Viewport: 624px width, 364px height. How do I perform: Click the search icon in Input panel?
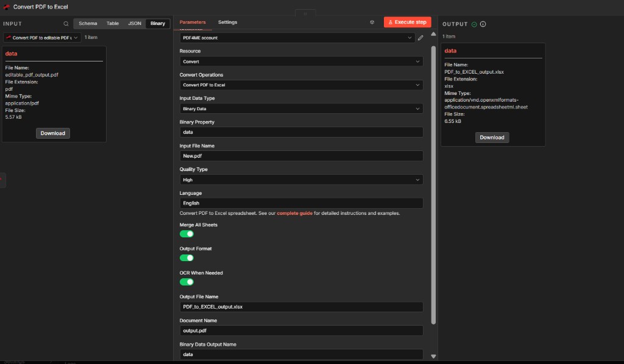click(66, 24)
